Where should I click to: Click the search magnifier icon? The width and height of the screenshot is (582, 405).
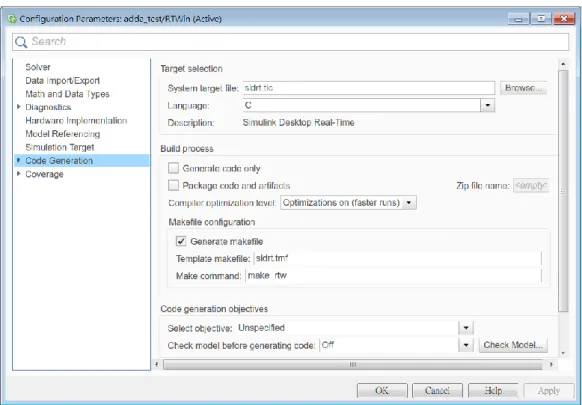(x=21, y=42)
